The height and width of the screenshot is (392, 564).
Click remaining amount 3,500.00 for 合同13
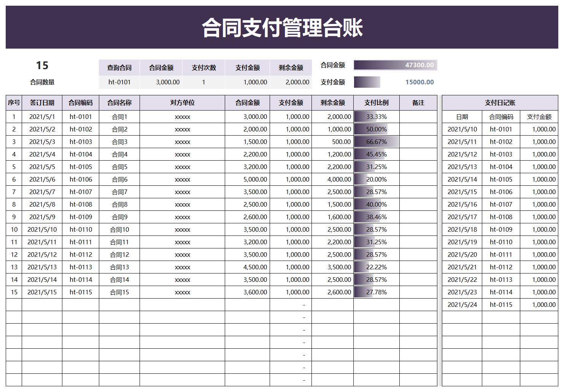pos(333,267)
